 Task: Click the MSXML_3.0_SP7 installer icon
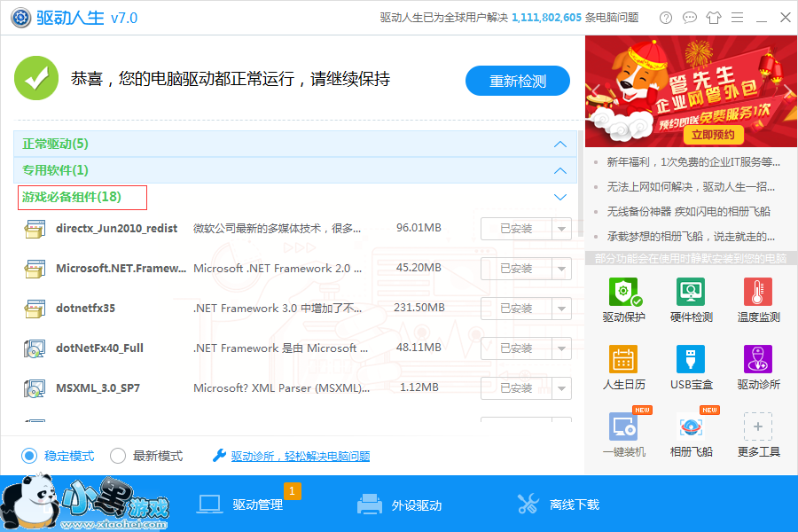35,388
